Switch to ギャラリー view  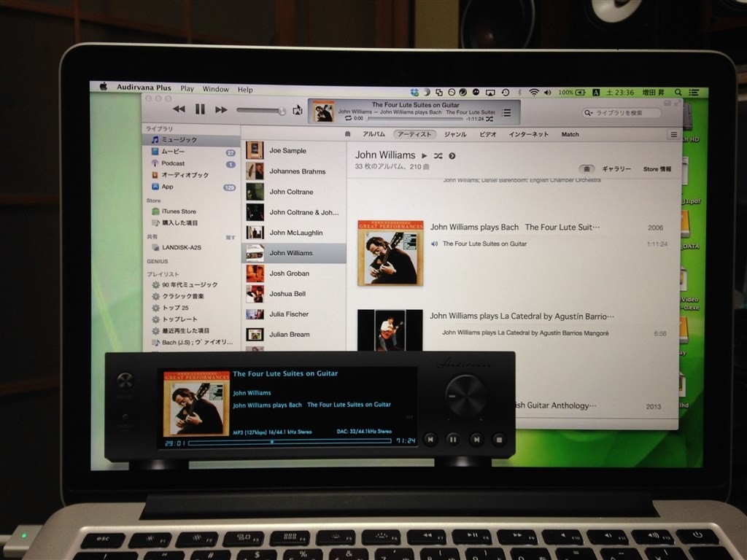[616, 169]
